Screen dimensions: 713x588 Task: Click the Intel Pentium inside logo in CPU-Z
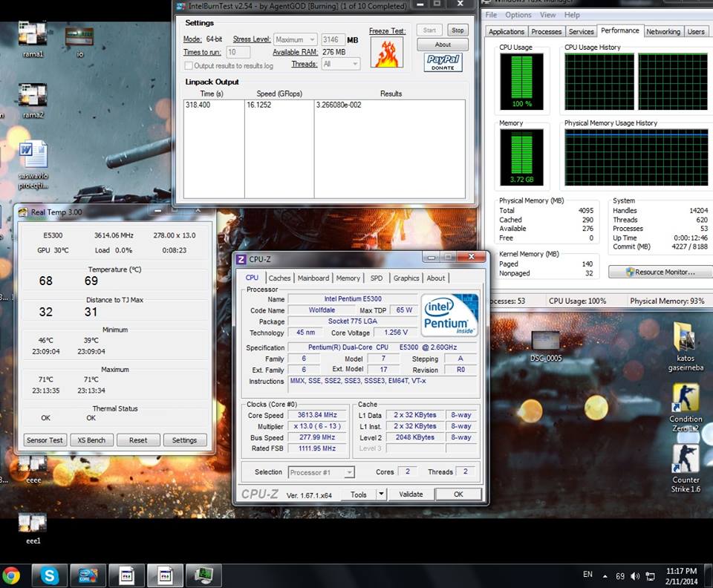coord(449,314)
